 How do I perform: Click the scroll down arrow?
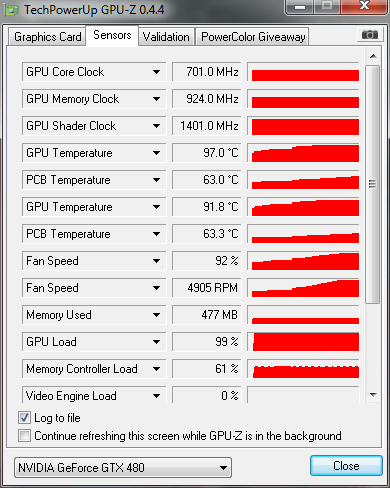pyautogui.click(x=373, y=395)
